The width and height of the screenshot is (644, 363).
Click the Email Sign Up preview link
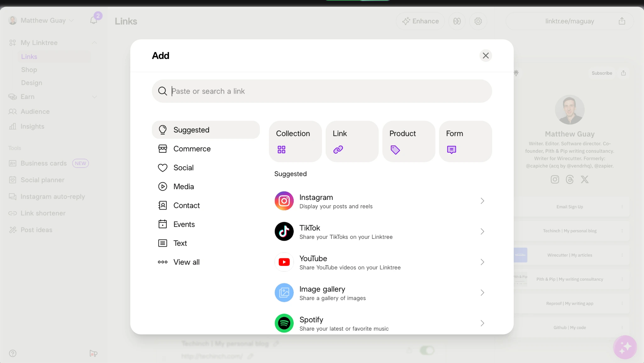(x=570, y=207)
